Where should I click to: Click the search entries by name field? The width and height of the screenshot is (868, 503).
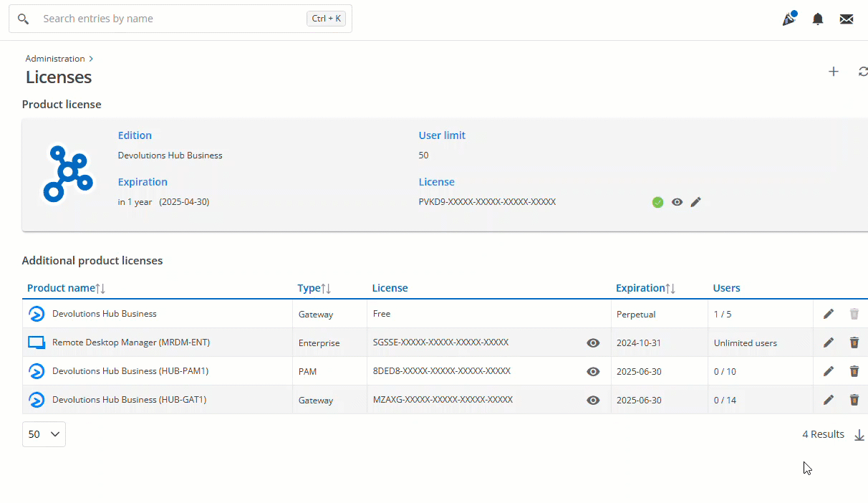(172, 19)
